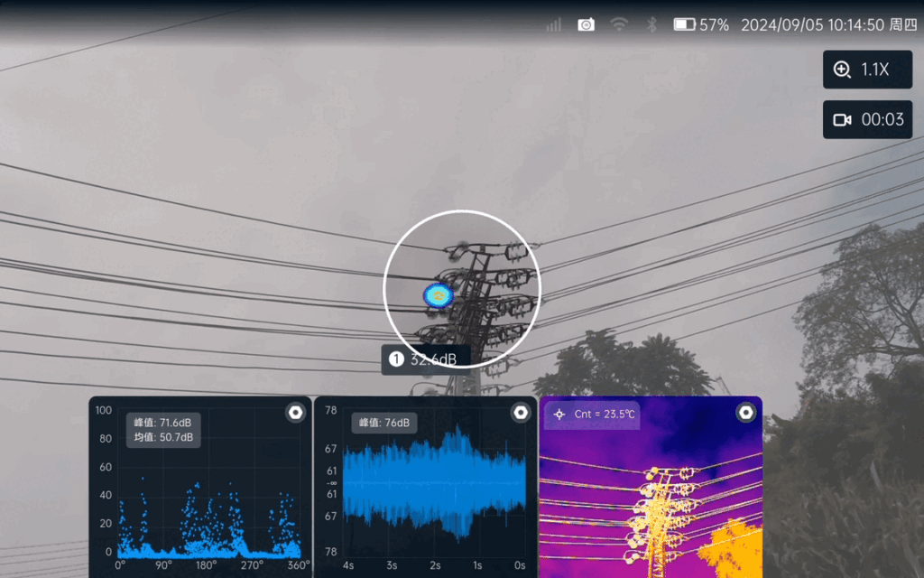The width and height of the screenshot is (924, 578).
Task: Open settings of the waveform chart panel
Action: tap(520, 414)
